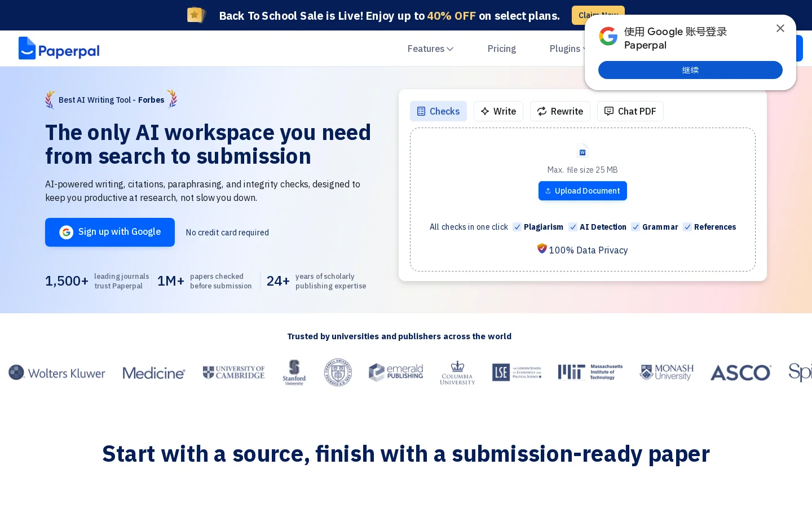The height and width of the screenshot is (508, 812).
Task: Click the '1M+' papers checked statistic
Action: tap(171, 281)
